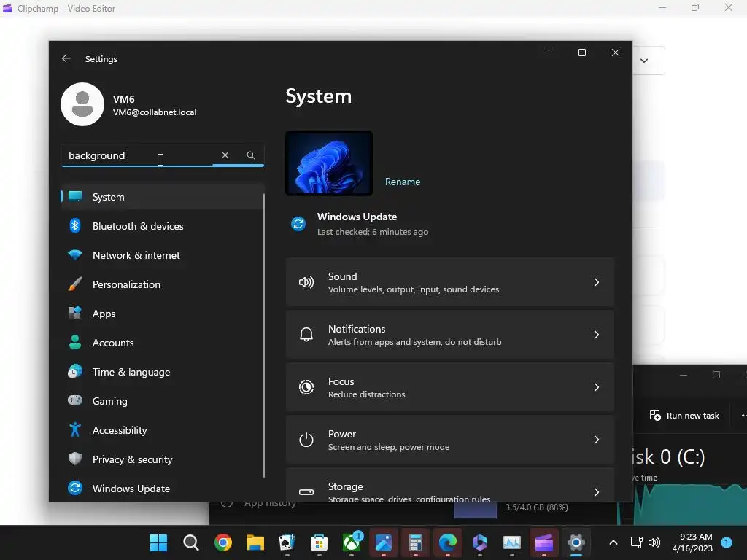This screenshot has height=560, width=747.
Task: Open volume control in system tray
Action: pyautogui.click(x=654, y=542)
